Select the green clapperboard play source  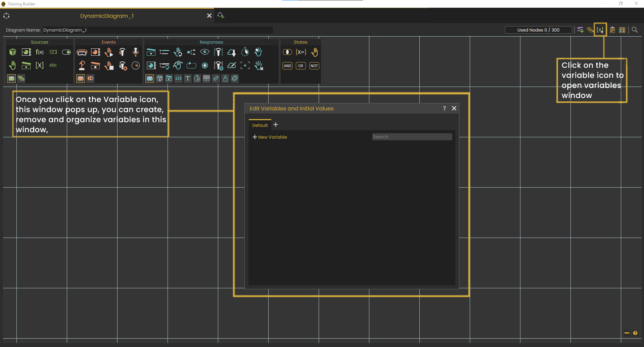[26, 65]
